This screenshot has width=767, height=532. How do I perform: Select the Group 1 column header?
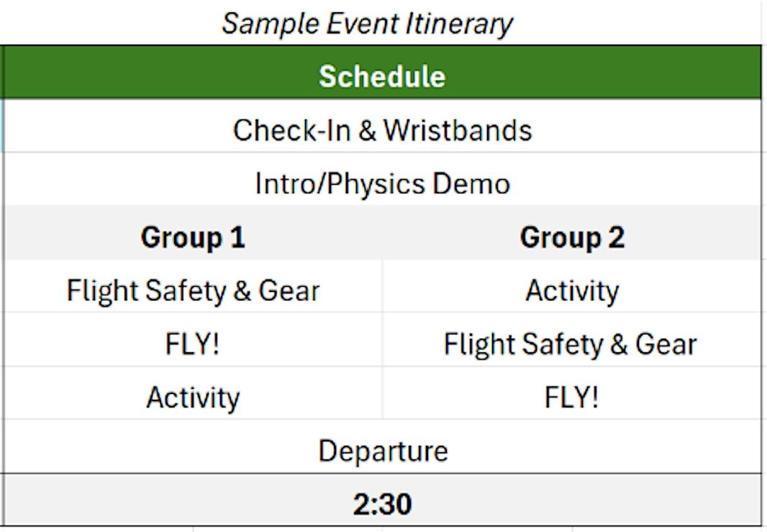pyautogui.click(x=193, y=237)
